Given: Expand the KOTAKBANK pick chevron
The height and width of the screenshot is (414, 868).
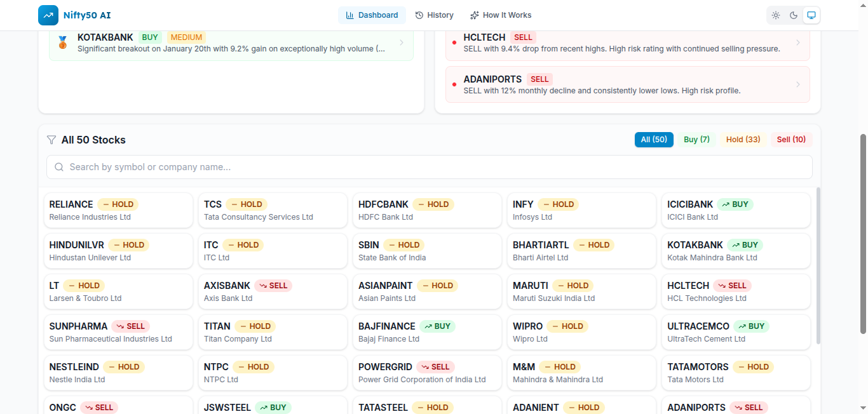Looking at the screenshot, I should pyautogui.click(x=401, y=43).
